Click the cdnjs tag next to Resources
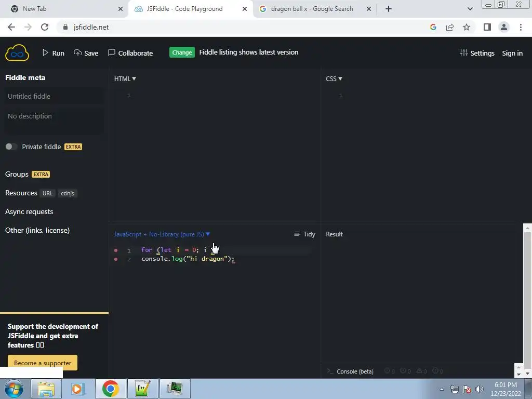The width and height of the screenshot is (532, 399). pyautogui.click(x=67, y=193)
